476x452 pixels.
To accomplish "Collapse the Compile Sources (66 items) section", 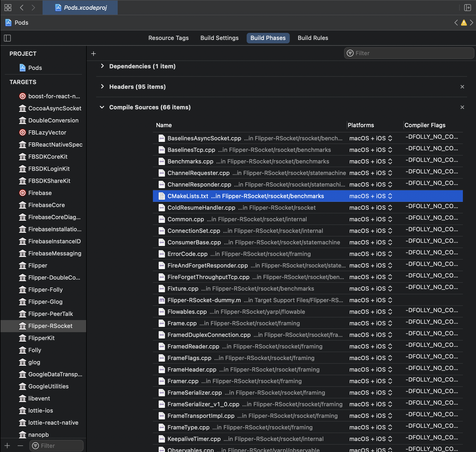I will [102, 107].
